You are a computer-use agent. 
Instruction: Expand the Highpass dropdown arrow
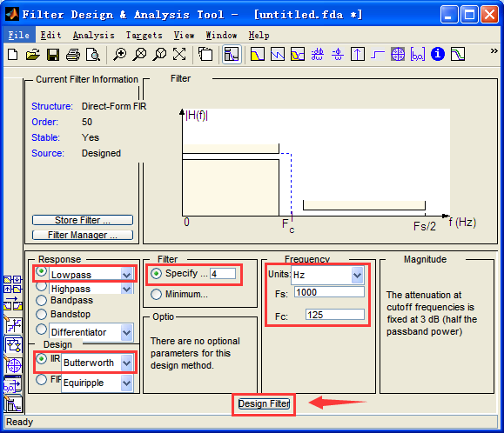126,289
